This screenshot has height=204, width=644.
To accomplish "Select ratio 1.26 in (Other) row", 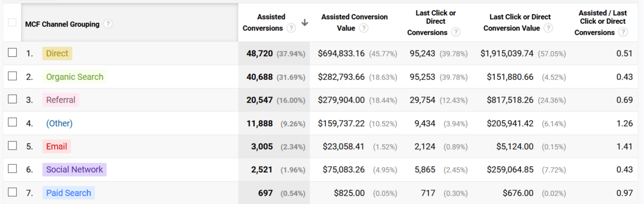I will pyautogui.click(x=624, y=124).
